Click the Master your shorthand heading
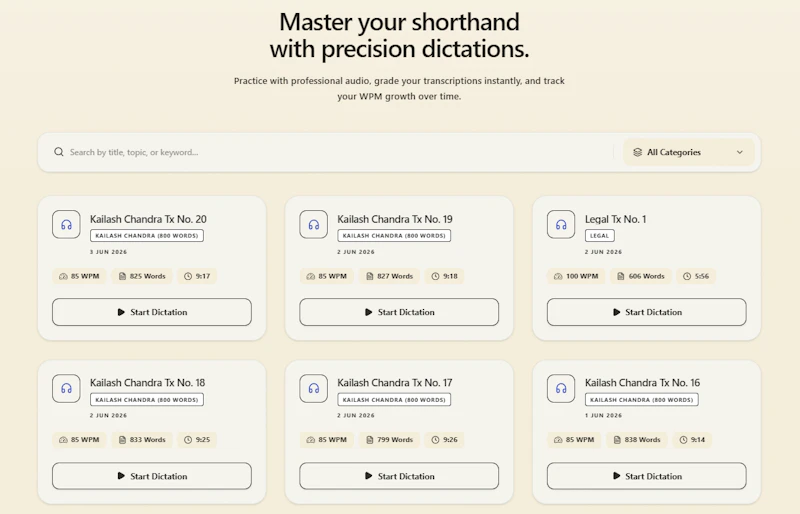The image size is (800, 514). (x=399, y=36)
